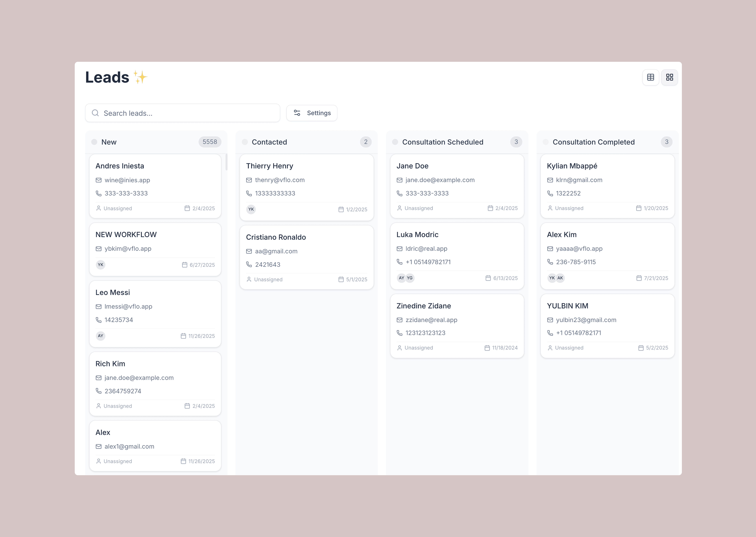Open the Jane Doe lead name
This screenshot has width=756, height=537.
click(412, 166)
